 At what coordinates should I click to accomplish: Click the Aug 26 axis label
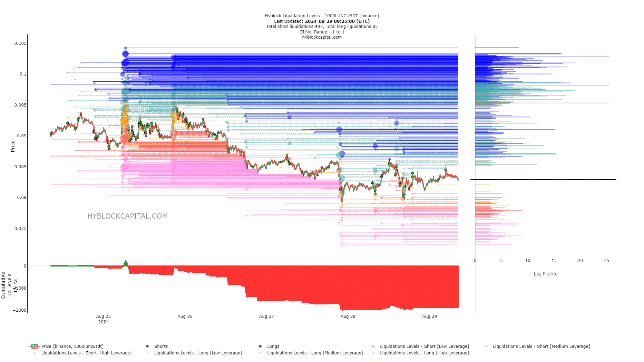pos(185,316)
